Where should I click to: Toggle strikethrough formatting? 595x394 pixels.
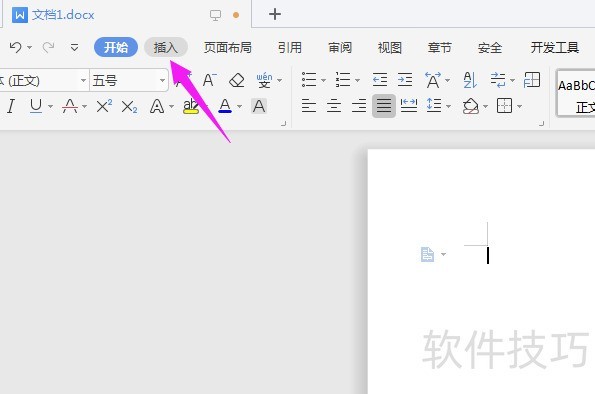click(x=70, y=106)
